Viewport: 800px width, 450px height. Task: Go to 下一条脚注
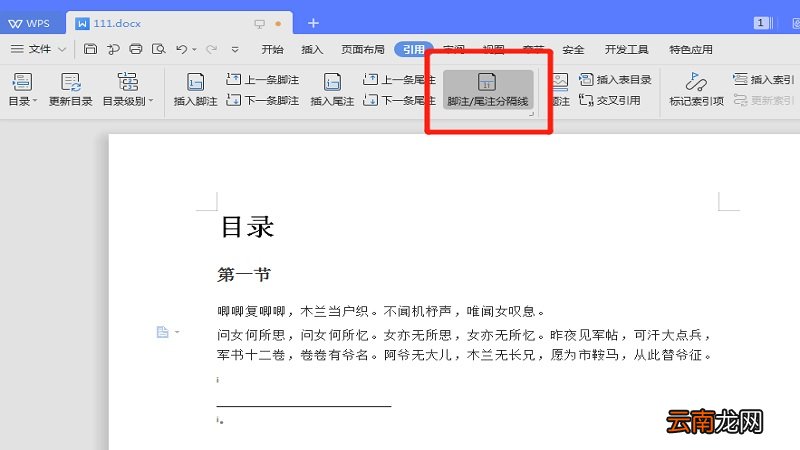click(263, 101)
